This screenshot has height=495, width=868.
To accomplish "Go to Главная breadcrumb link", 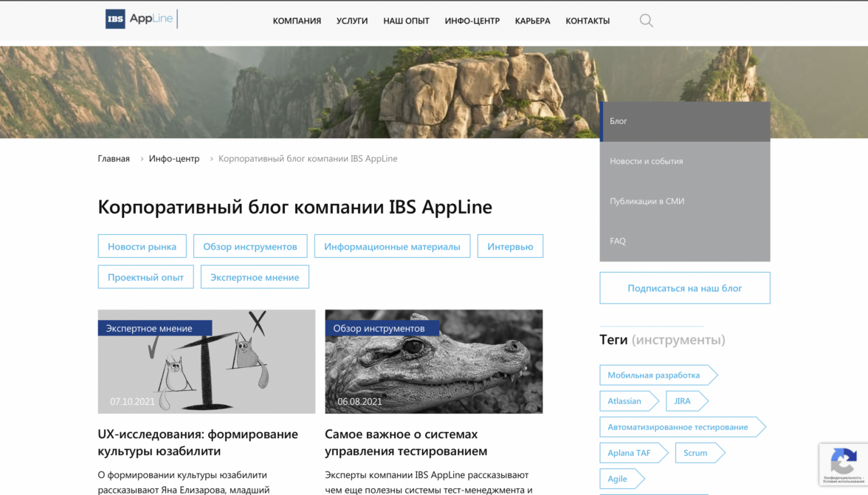I will (x=114, y=159).
